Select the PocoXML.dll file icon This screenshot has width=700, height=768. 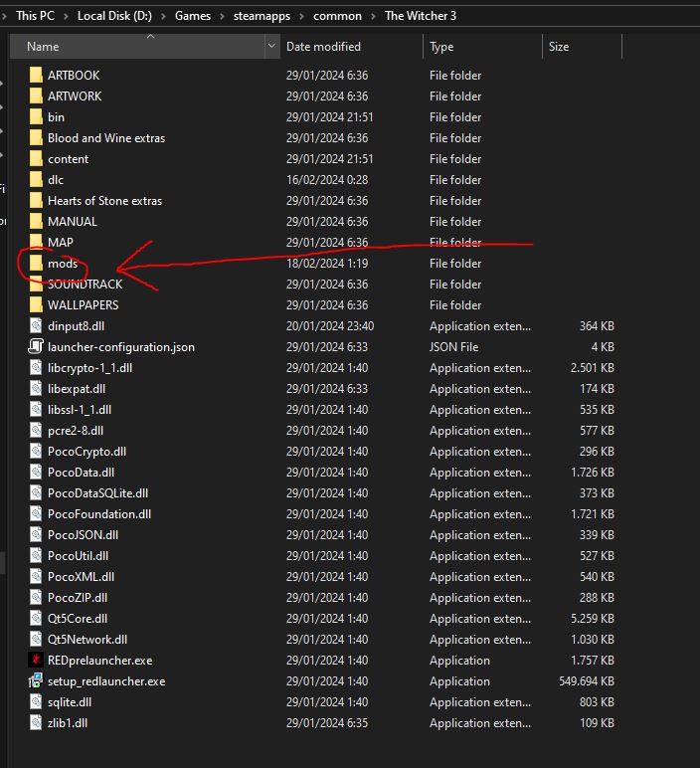(36, 576)
